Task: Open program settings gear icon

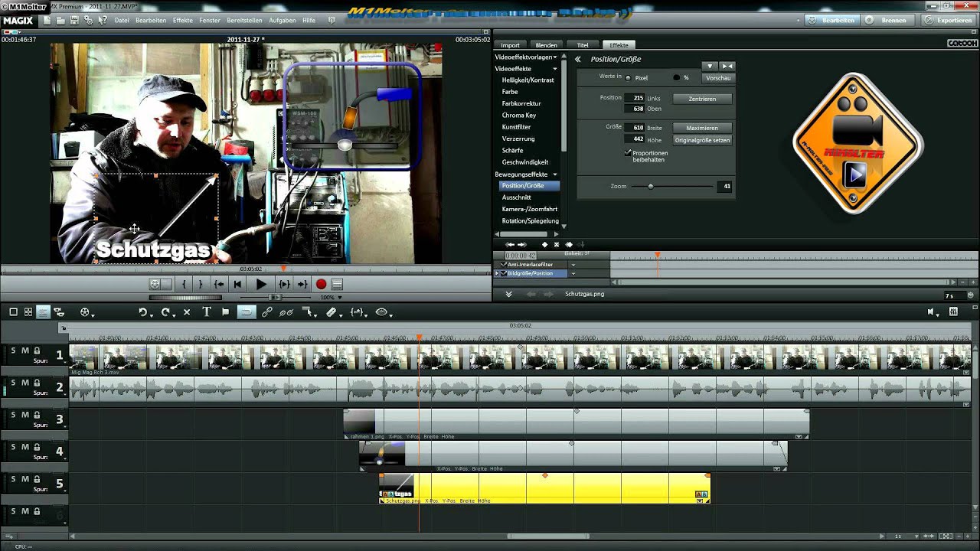Action: [88, 21]
